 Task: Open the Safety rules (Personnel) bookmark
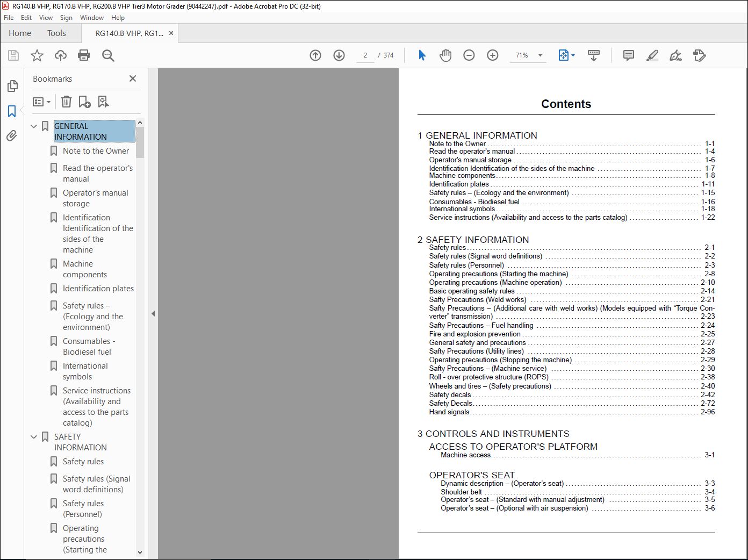pos(83,509)
